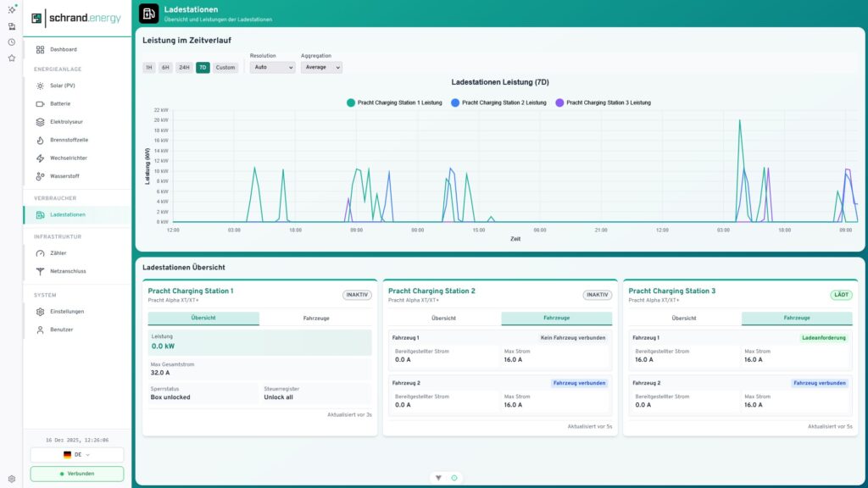Open Elektrolyseur in the sidebar
868x488 pixels.
[x=66, y=122]
